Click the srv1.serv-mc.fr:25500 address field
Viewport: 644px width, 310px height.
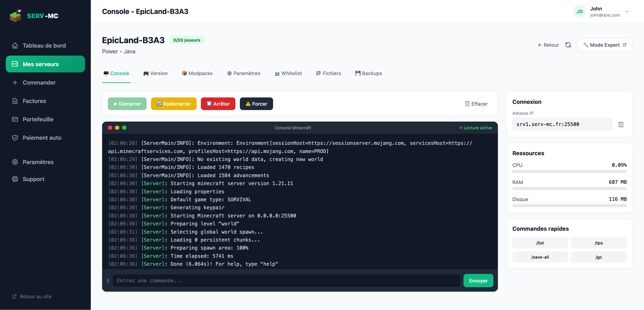click(x=562, y=124)
